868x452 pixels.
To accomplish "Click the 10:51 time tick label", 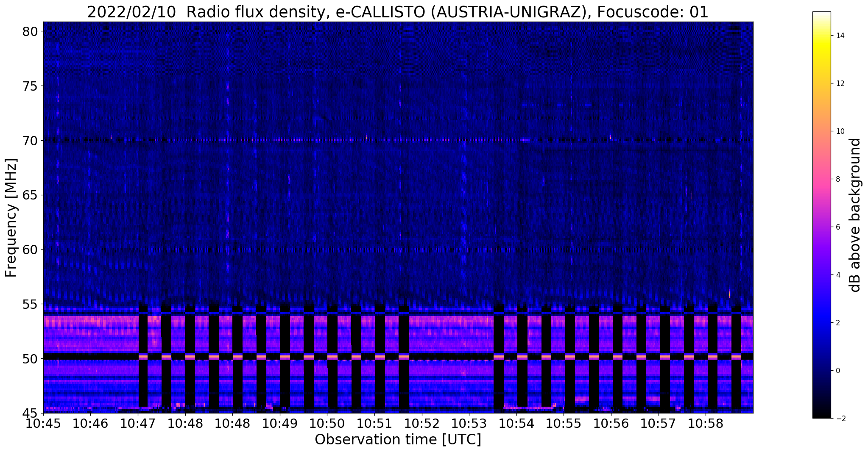I will click(x=374, y=424).
